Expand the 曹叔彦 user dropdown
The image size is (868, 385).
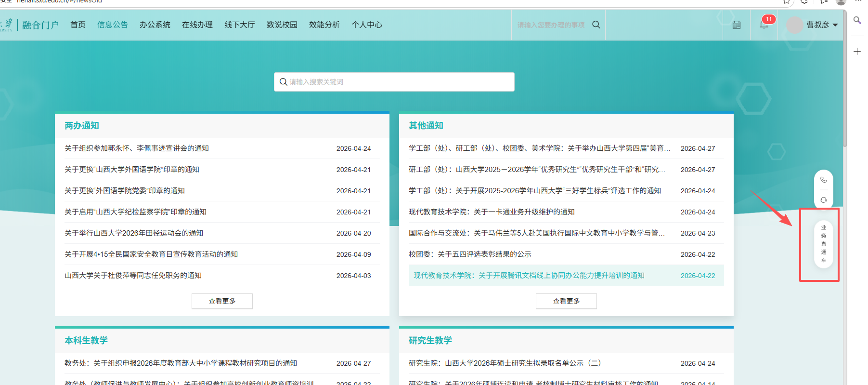coord(822,25)
